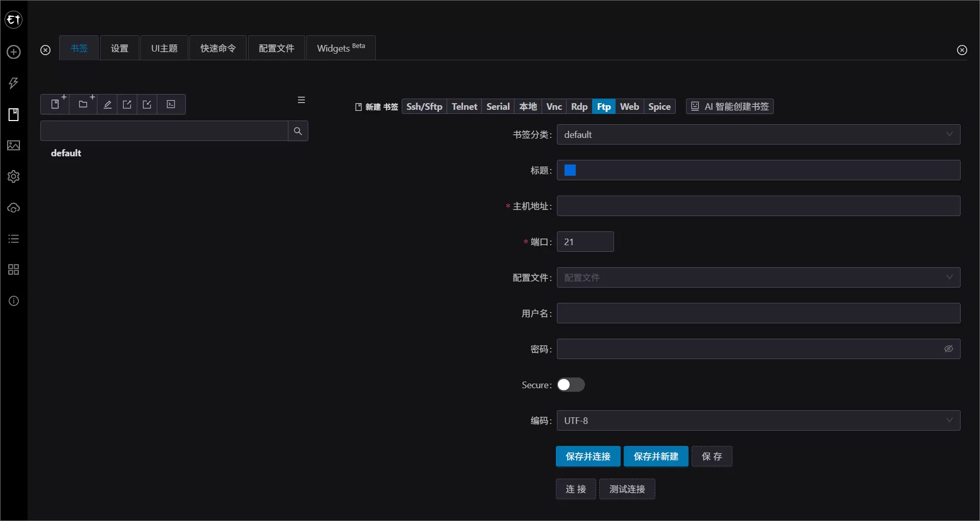
Task: Click first export arrow icon in bookmark toolbar
Action: [x=127, y=104]
